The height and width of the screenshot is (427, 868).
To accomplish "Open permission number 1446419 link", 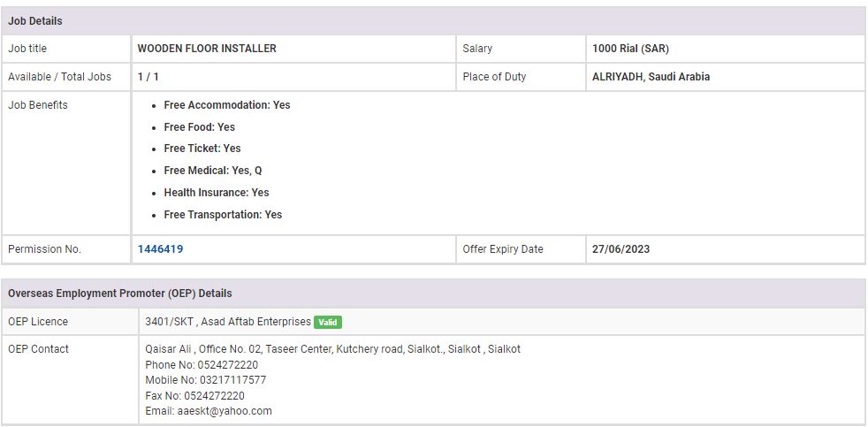I will [160, 249].
